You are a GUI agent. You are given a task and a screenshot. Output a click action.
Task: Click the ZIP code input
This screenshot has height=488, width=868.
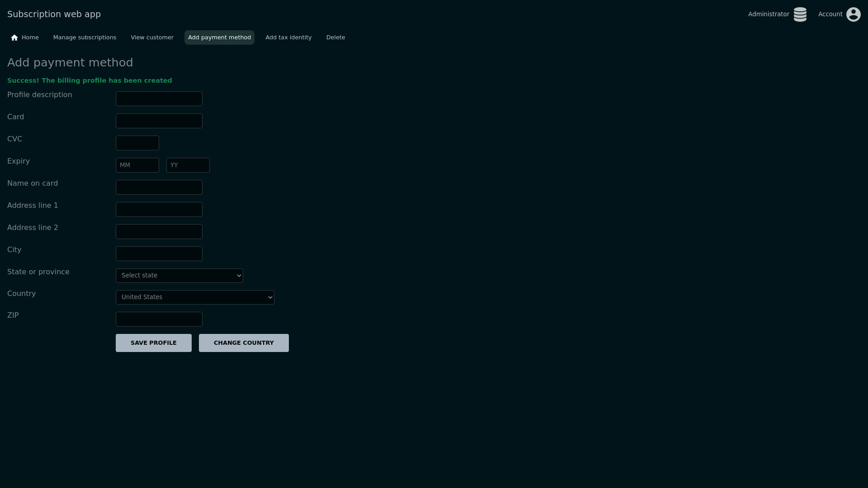159,319
